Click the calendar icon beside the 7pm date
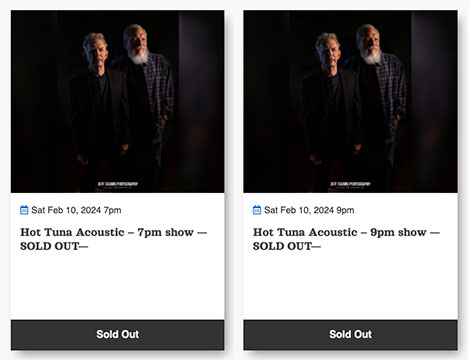This screenshot has width=469, height=360. pyautogui.click(x=24, y=210)
